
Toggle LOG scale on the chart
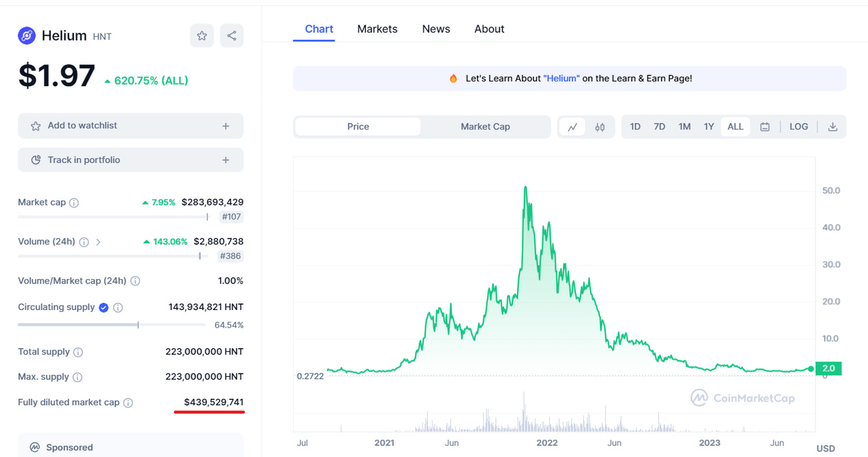pyautogui.click(x=799, y=127)
